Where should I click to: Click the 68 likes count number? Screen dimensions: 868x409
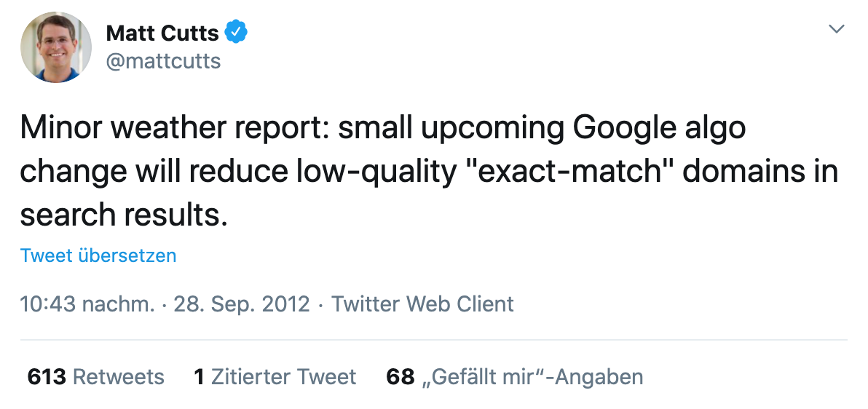pyautogui.click(x=400, y=376)
